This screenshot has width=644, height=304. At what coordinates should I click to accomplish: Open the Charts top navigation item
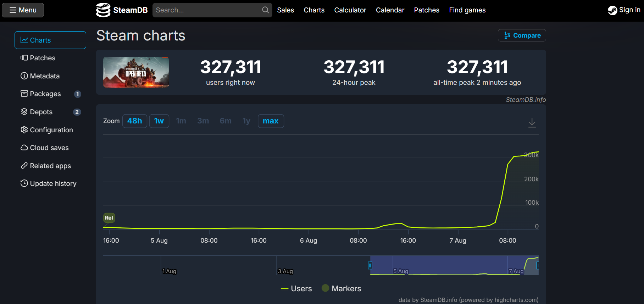pos(314,10)
